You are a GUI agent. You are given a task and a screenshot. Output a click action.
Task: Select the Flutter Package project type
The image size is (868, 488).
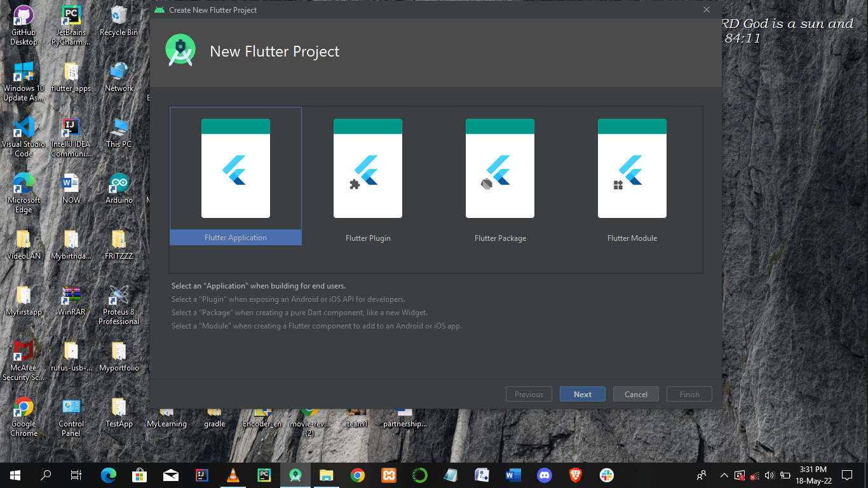click(x=500, y=176)
